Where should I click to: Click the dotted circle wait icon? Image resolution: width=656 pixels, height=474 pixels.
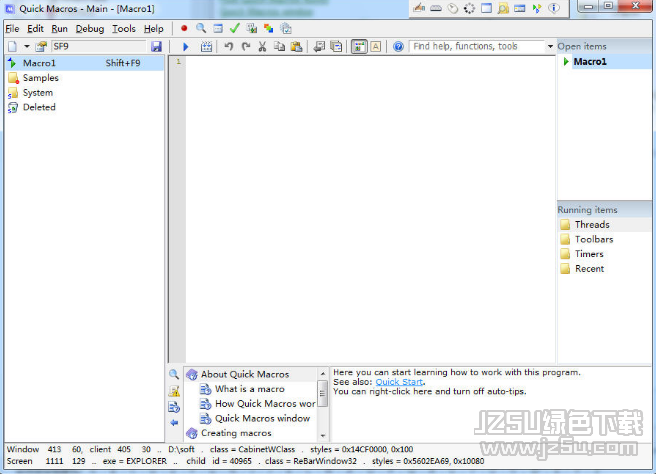pyautogui.click(x=469, y=8)
